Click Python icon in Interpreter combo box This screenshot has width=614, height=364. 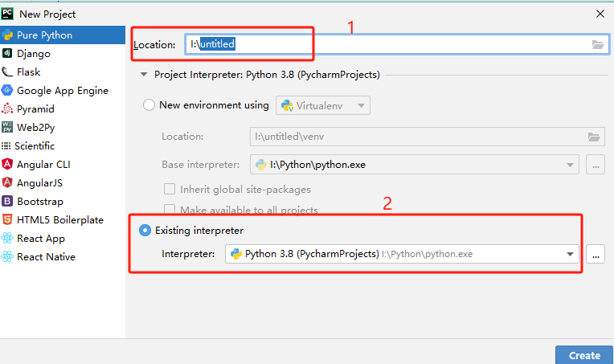tap(236, 254)
